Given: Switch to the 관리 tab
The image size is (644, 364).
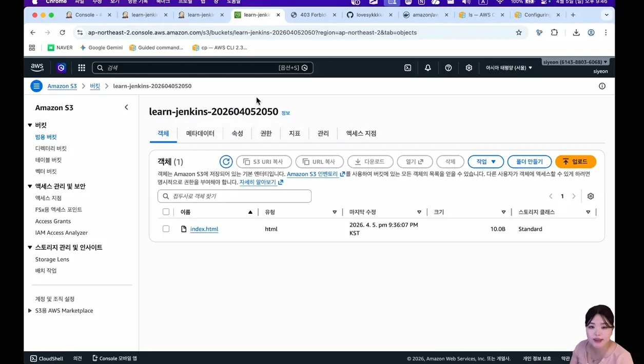Looking at the screenshot, I should tap(323, 133).
